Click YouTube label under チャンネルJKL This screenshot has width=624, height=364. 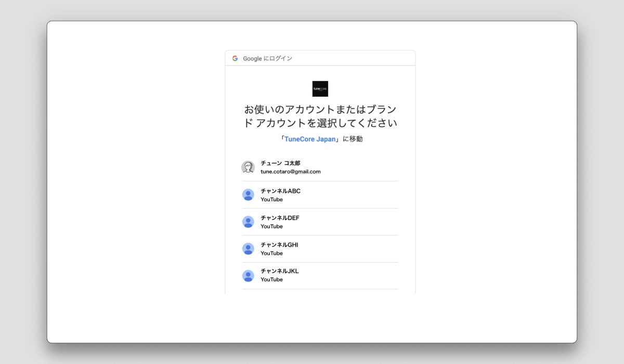coord(271,280)
